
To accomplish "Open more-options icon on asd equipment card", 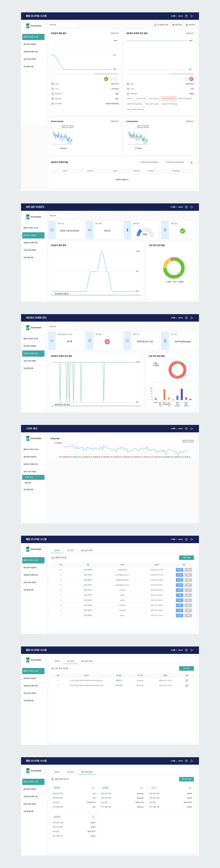I will tap(93, 788).
